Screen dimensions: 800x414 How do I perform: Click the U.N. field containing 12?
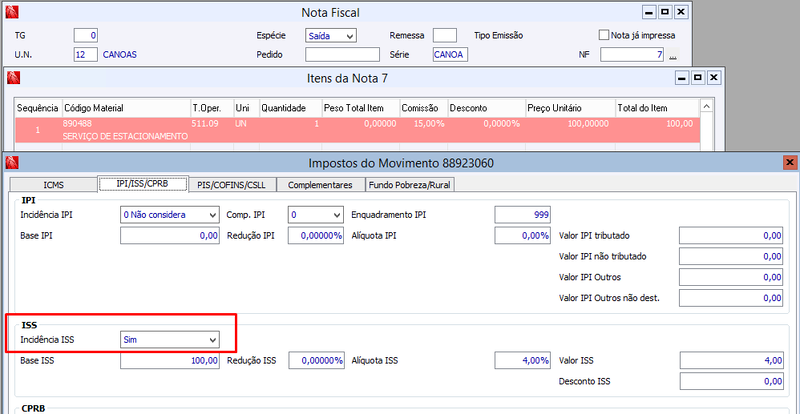click(x=86, y=54)
